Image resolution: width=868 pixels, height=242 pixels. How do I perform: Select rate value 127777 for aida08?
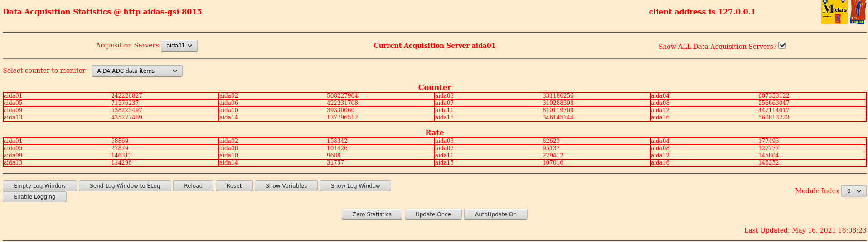click(769, 148)
